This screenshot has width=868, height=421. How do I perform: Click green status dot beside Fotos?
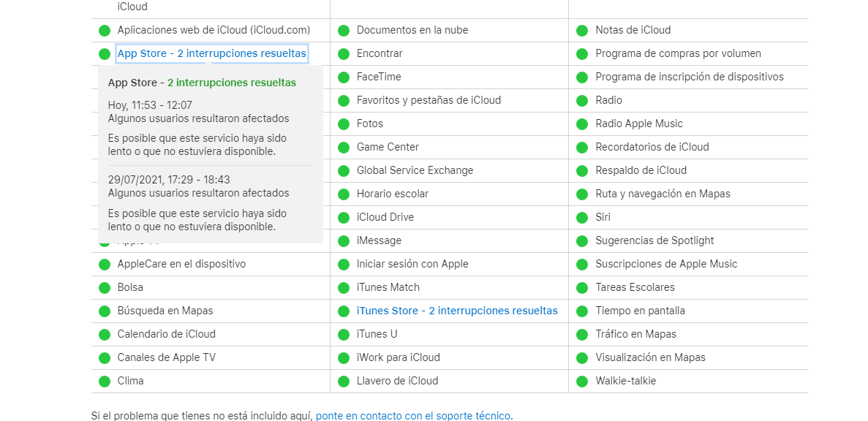(344, 124)
